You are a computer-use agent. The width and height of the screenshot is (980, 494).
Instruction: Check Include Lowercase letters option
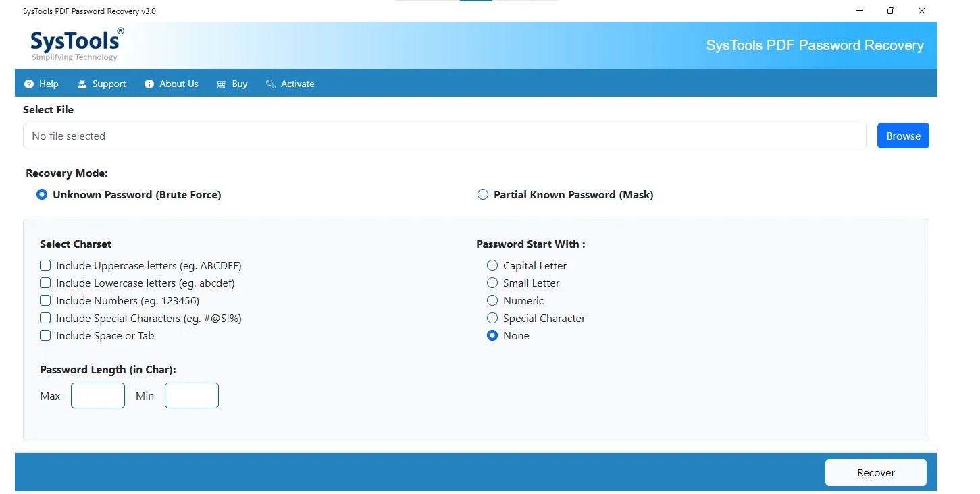pos(45,283)
